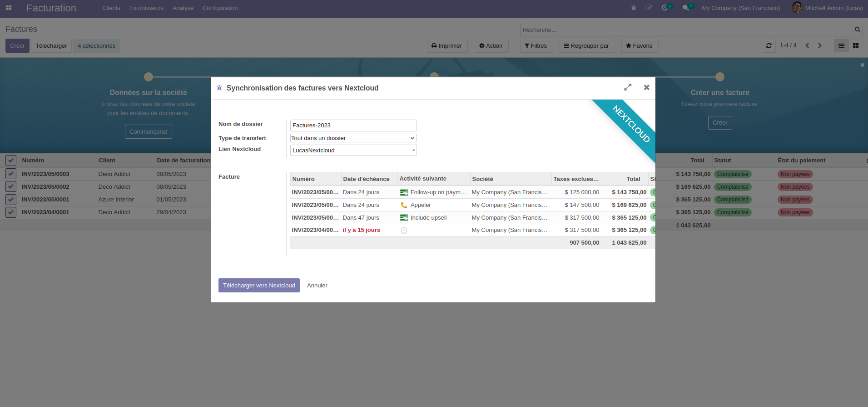868x407 pixels.
Task: Close the Nextcloud synchronisation dialog
Action: tap(647, 87)
